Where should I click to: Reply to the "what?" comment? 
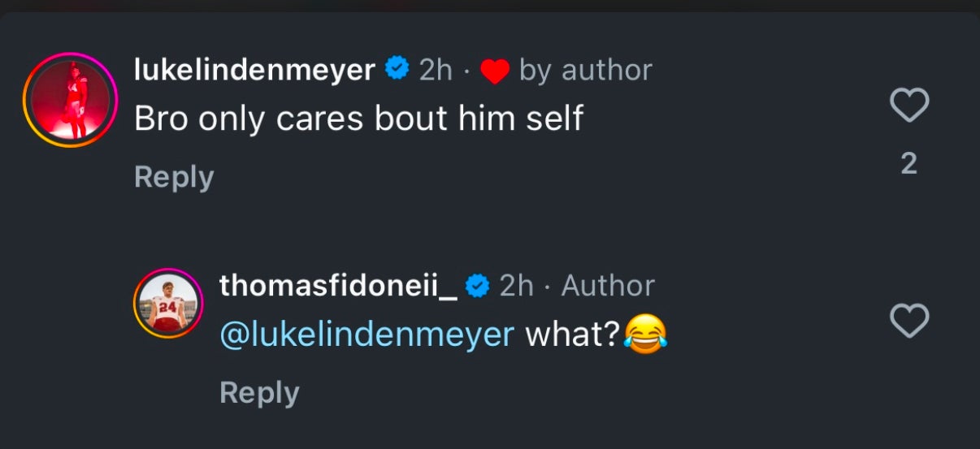tap(259, 393)
